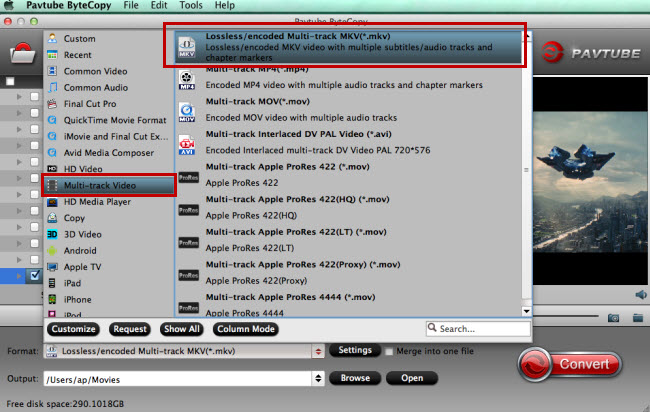Open the snapshot folder icon
Viewport: 650px width, 412px height.
point(638,318)
